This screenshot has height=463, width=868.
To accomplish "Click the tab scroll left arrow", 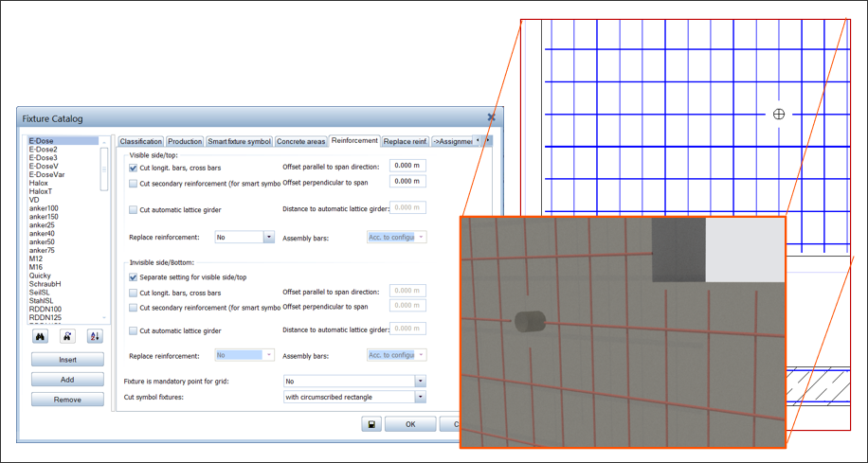I will pos(479,141).
